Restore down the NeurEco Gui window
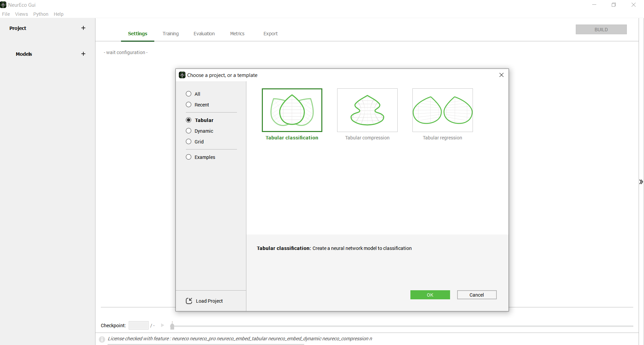Viewport: 644px width, 345px height. 614,5
